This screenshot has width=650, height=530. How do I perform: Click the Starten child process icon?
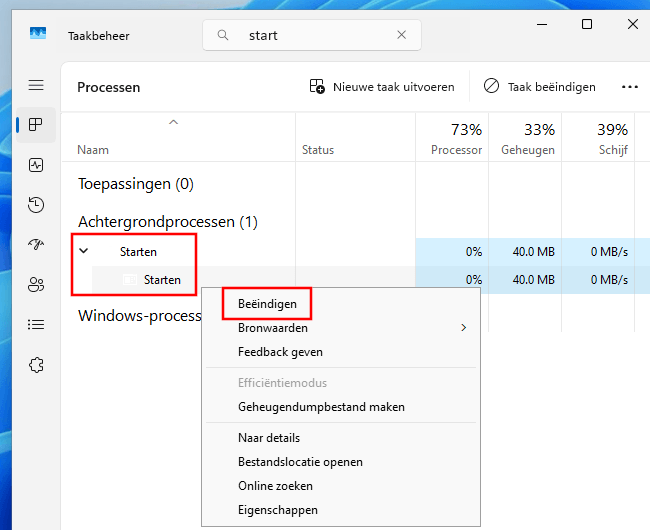coord(130,280)
